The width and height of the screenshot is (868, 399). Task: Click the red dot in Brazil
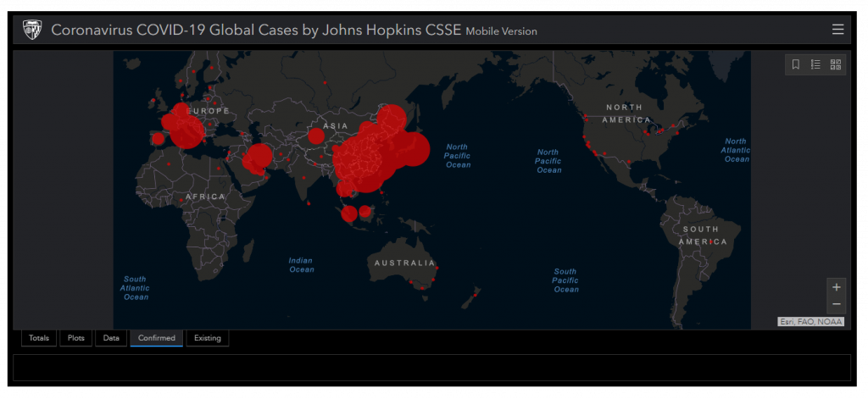tap(710, 241)
